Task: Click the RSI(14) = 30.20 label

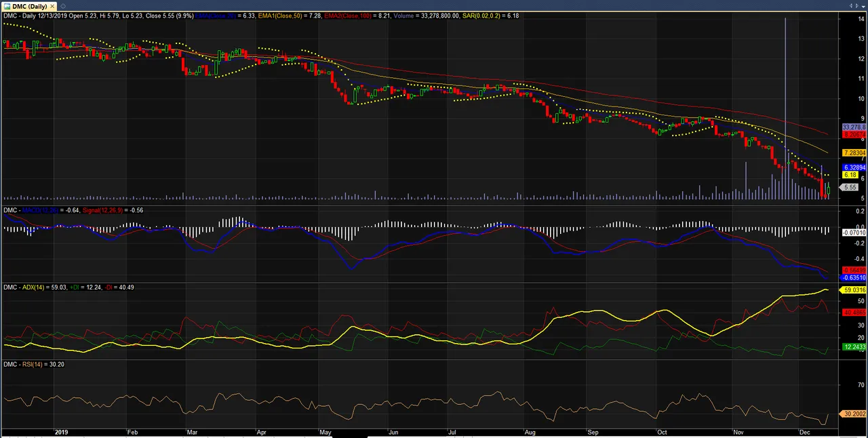Action: click(42, 365)
